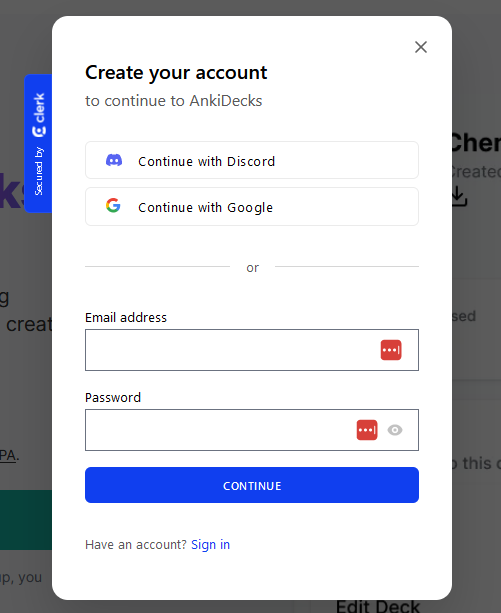Continue with Discord sign up

(x=252, y=160)
